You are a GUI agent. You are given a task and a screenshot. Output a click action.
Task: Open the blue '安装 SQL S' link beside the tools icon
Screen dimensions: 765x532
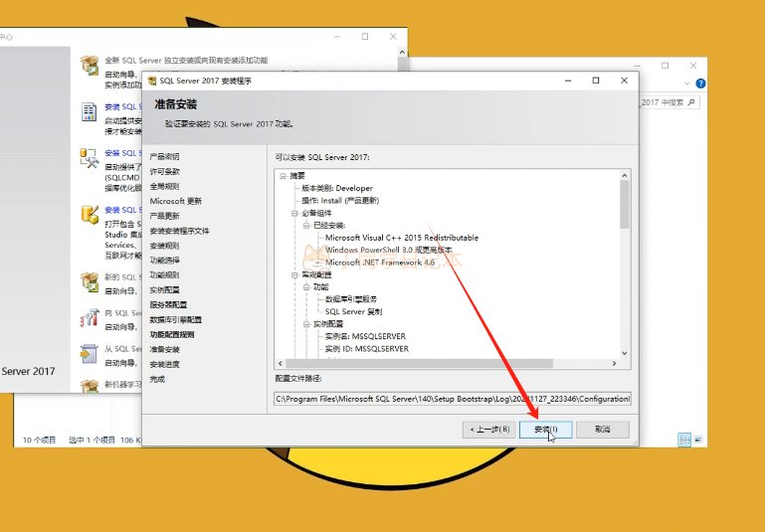coord(123,153)
